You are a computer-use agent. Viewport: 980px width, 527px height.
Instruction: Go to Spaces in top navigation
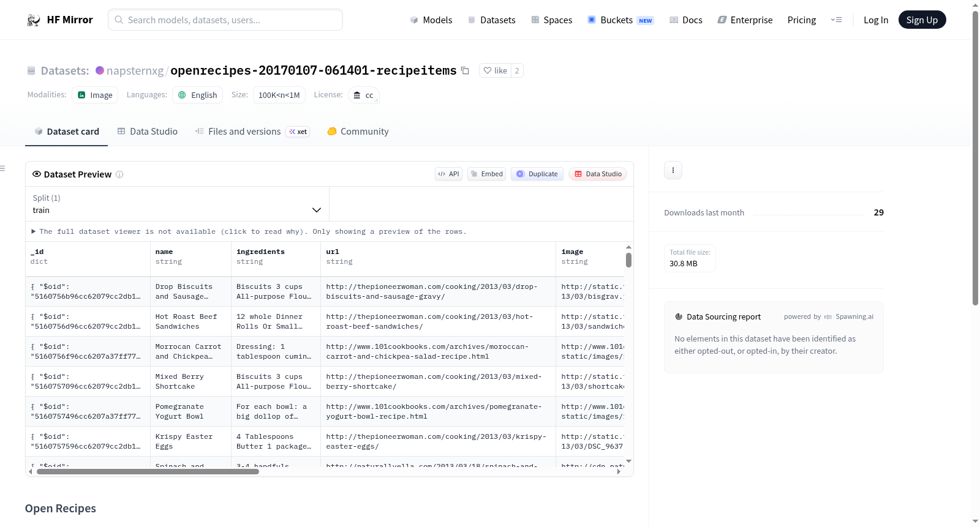pyautogui.click(x=551, y=20)
